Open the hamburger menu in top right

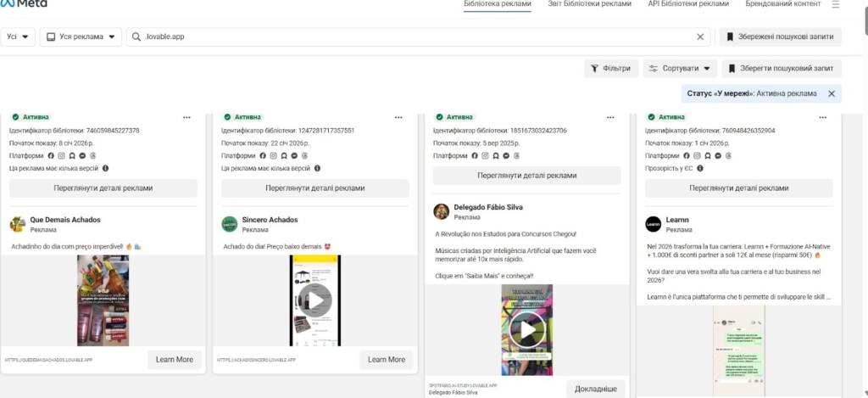tap(836, 4)
